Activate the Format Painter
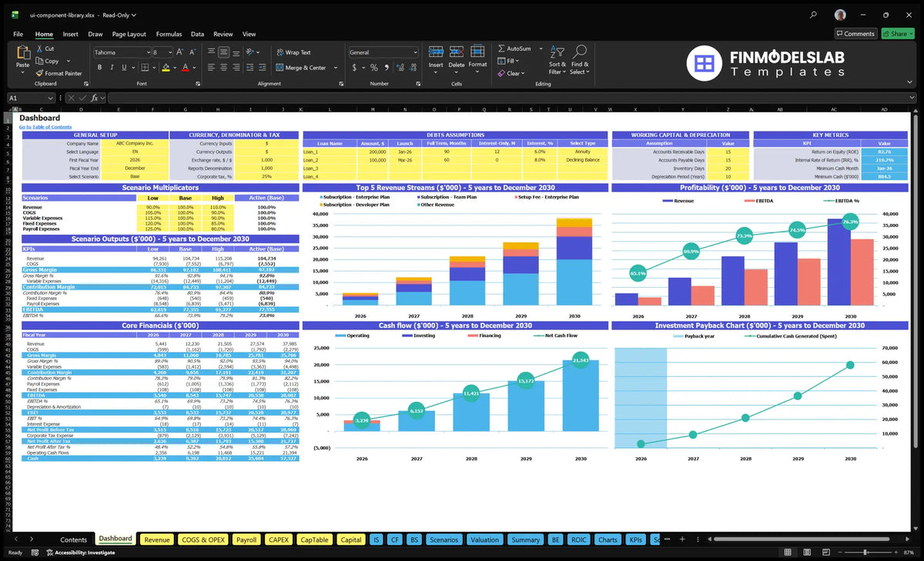The width and height of the screenshot is (924, 561). [59, 73]
